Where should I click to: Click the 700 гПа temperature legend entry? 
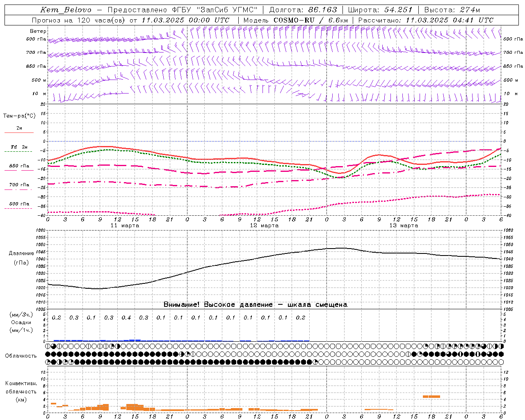[19, 185]
